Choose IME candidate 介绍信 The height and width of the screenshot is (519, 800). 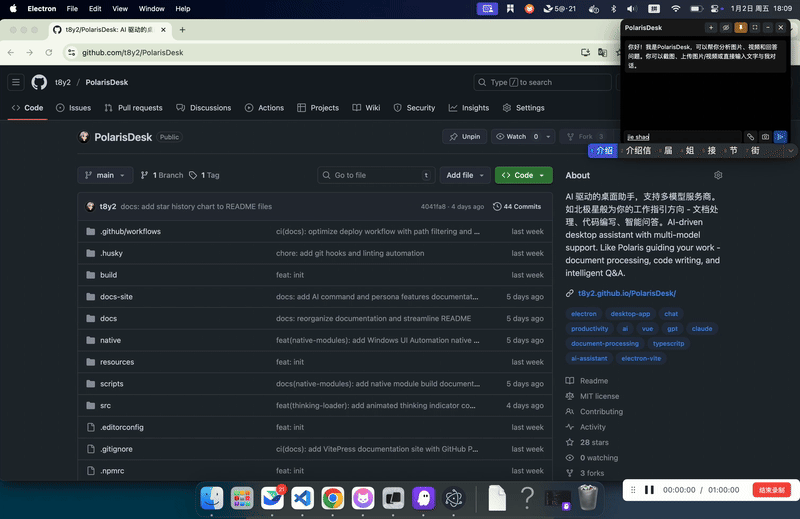coord(638,151)
